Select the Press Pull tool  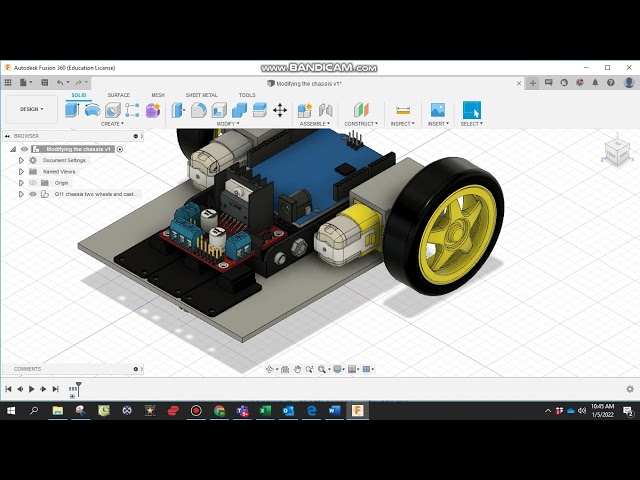click(178, 110)
